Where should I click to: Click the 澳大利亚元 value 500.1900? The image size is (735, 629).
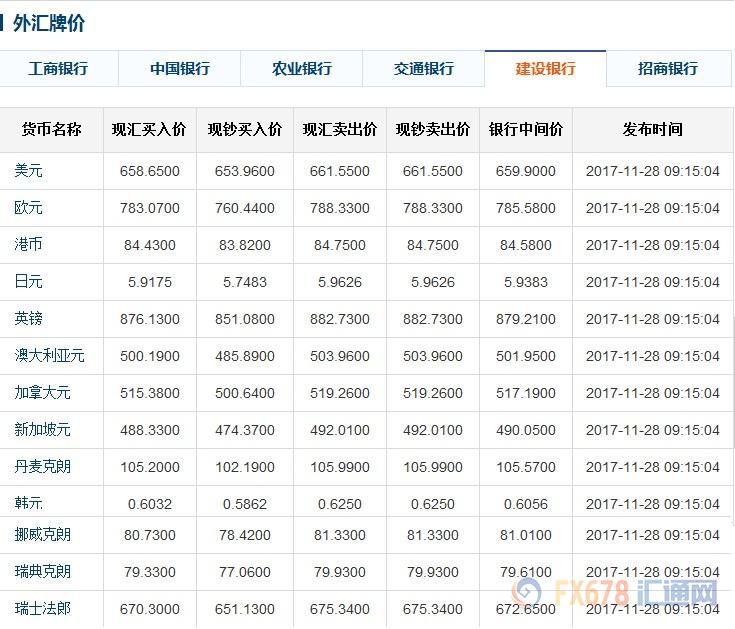150,356
